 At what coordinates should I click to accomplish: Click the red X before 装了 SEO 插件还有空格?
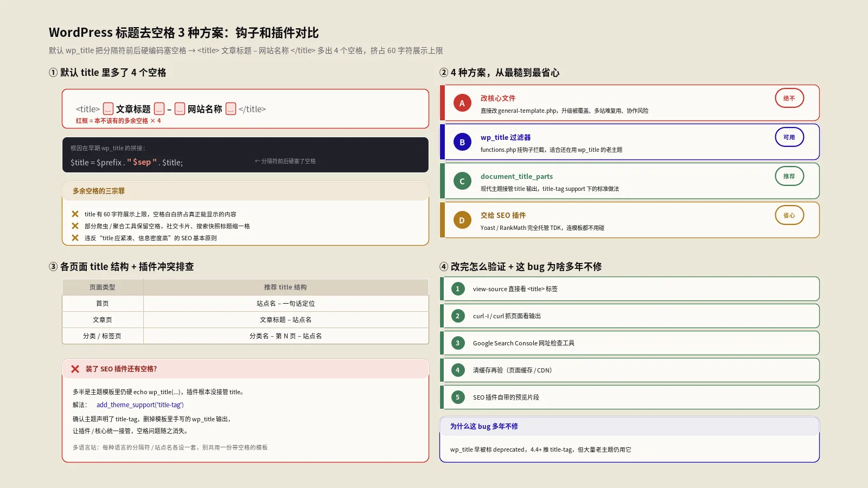pyautogui.click(x=75, y=369)
